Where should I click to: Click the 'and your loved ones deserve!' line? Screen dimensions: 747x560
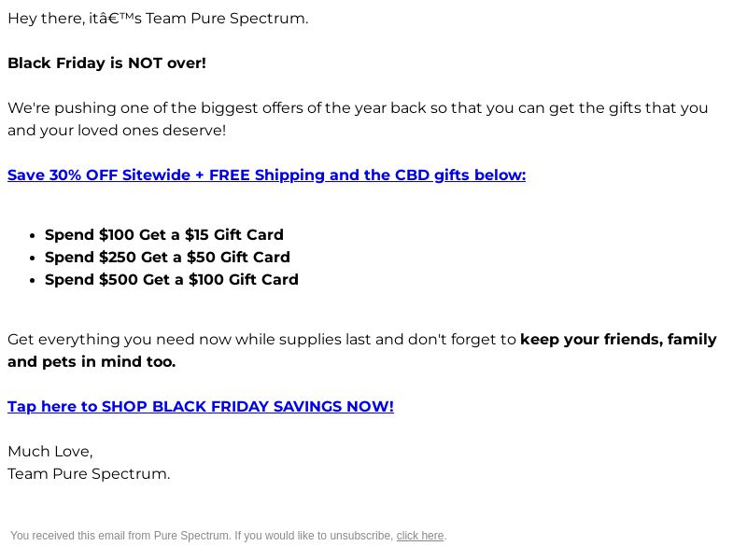(117, 130)
